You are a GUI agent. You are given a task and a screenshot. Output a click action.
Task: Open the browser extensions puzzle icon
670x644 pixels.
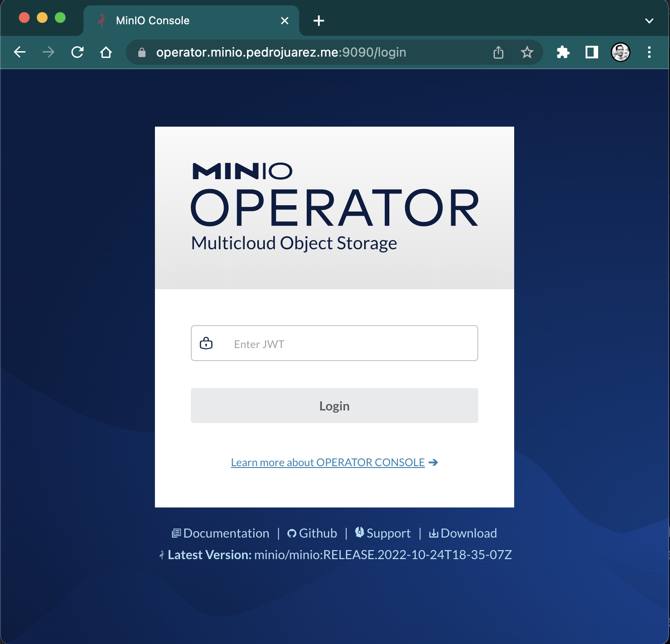click(563, 53)
